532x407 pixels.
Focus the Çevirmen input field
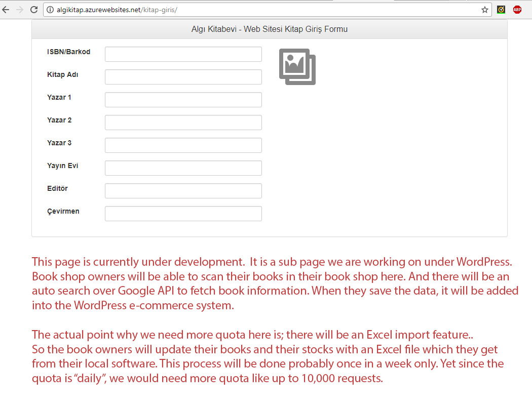(x=183, y=214)
